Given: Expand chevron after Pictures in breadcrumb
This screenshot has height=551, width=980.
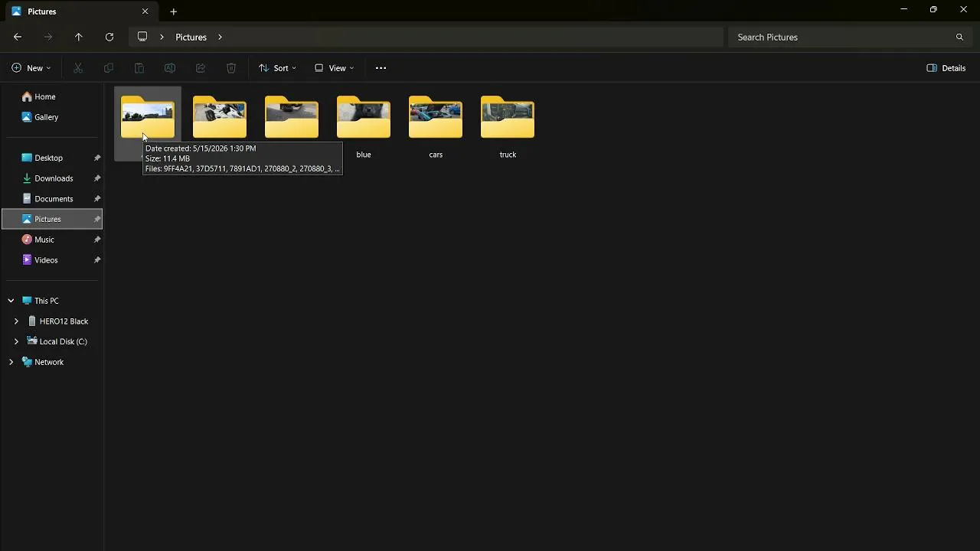Looking at the screenshot, I should pos(220,37).
